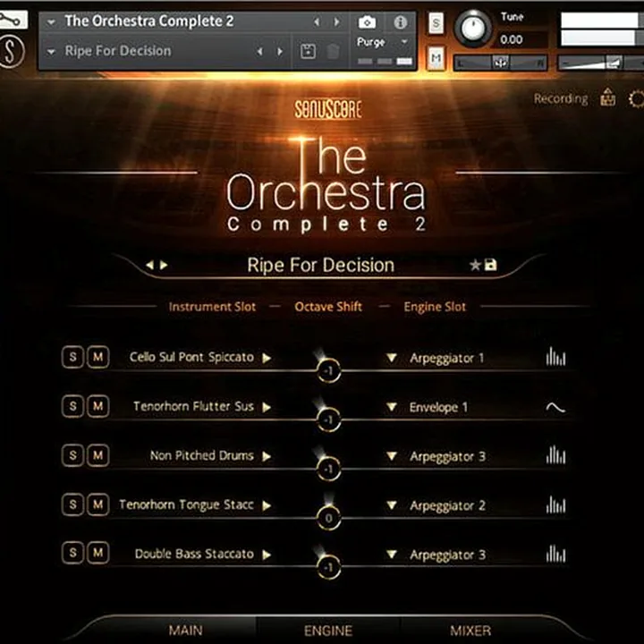Click octave shift knob for Double Bass Staccato
Image resolution: width=644 pixels, height=644 pixels.
pos(328,567)
